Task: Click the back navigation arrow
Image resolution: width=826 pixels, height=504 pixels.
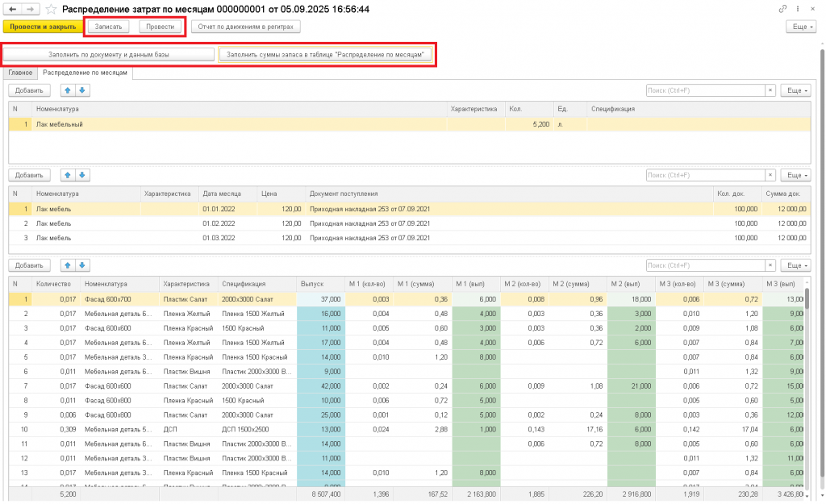Action: [x=12, y=9]
